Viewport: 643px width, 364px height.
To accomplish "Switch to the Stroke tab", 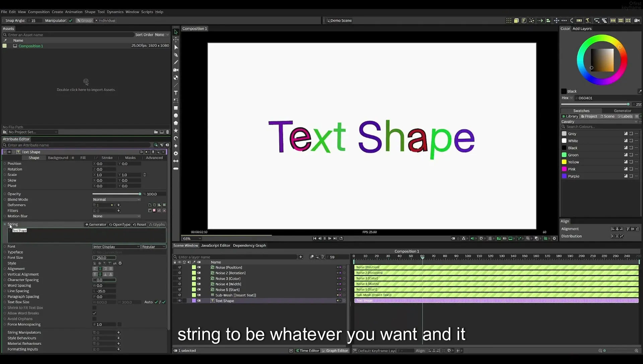I will coord(107,158).
